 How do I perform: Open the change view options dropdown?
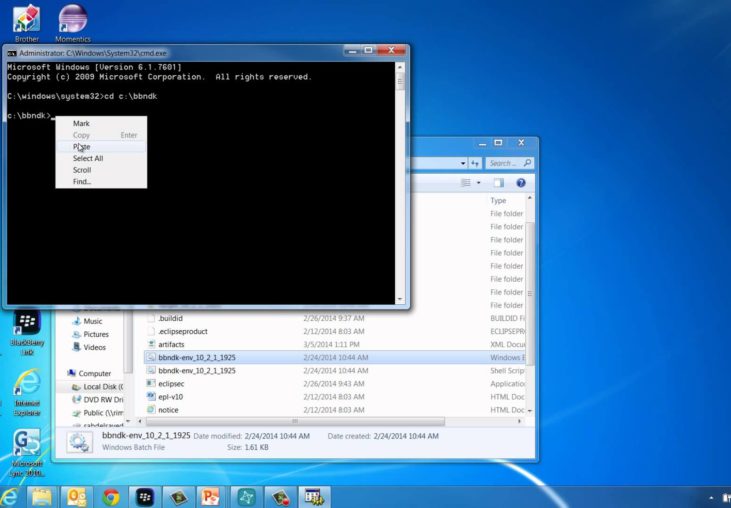point(477,183)
